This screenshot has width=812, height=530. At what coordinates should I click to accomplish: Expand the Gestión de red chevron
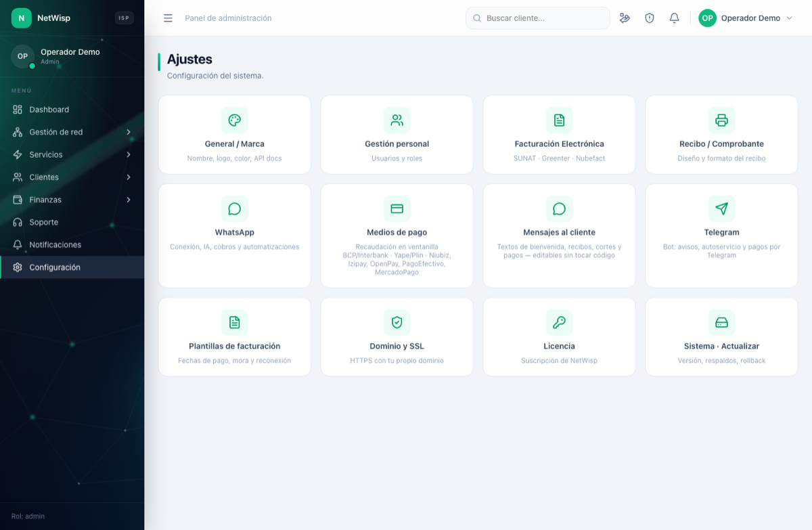(x=129, y=132)
